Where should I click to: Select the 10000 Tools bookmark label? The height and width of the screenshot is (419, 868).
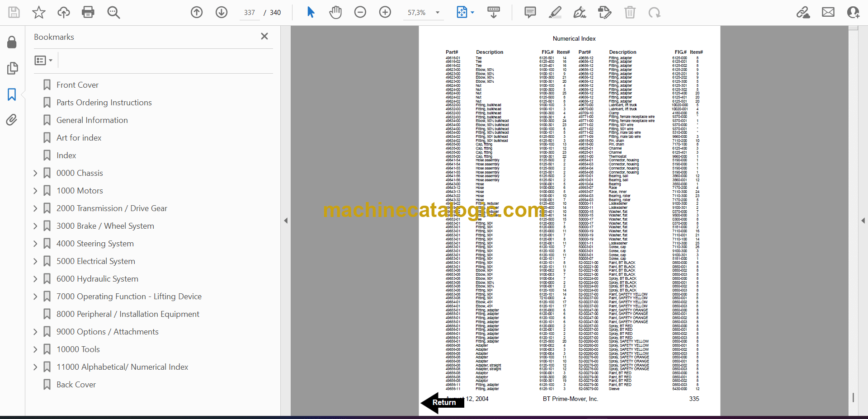click(78, 349)
